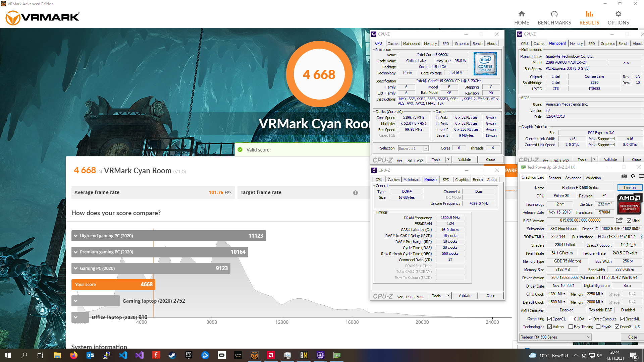Image resolution: width=644 pixels, height=362 pixels.
Task: Open Amazon Games from the taskbar
Action: point(238,355)
